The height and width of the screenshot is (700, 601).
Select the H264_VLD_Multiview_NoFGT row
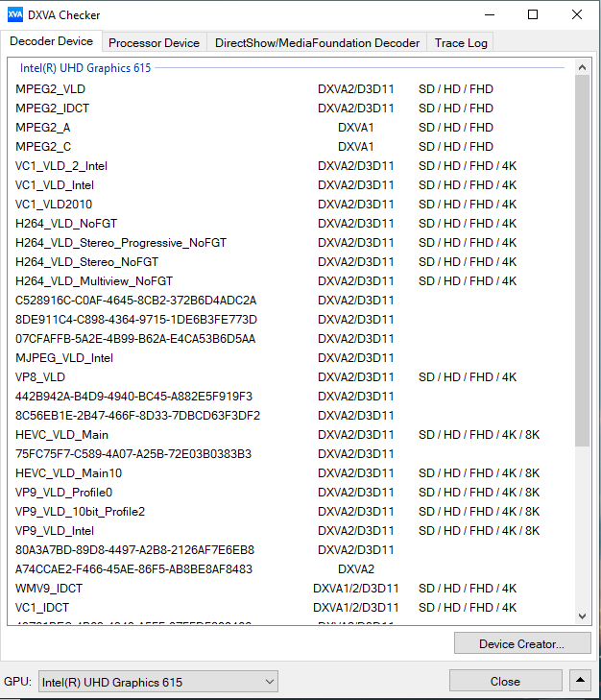[x=290, y=280]
